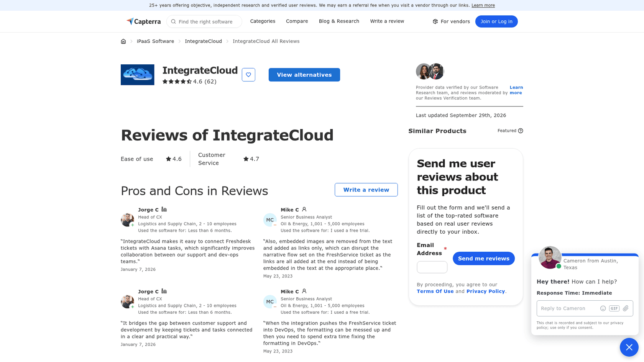
Task: Click the Featured label
Action: (507, 131)
